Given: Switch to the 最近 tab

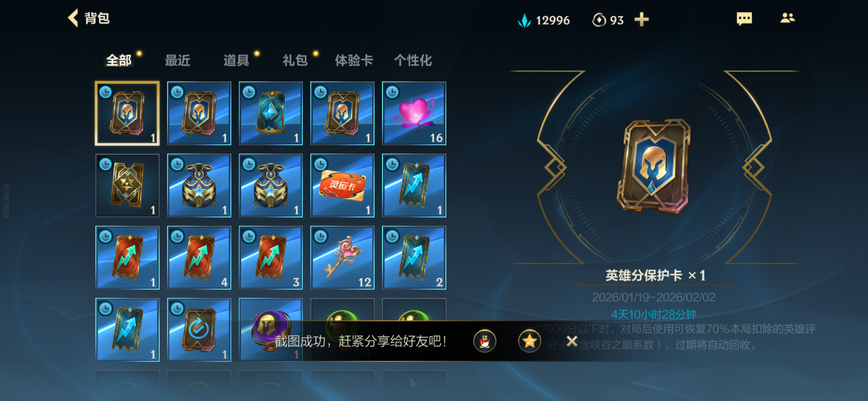Looking at the screenshot, I should pyautogui.click(x=178, y=60).
